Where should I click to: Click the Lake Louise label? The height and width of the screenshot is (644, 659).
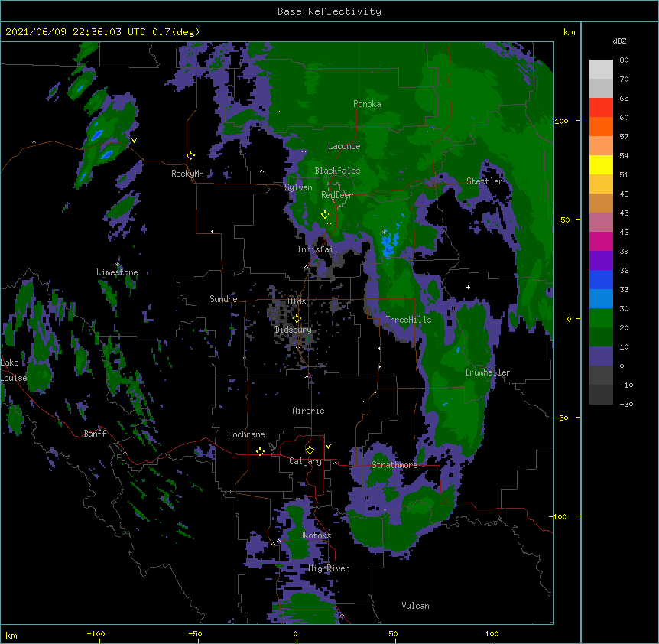point(14,370)
